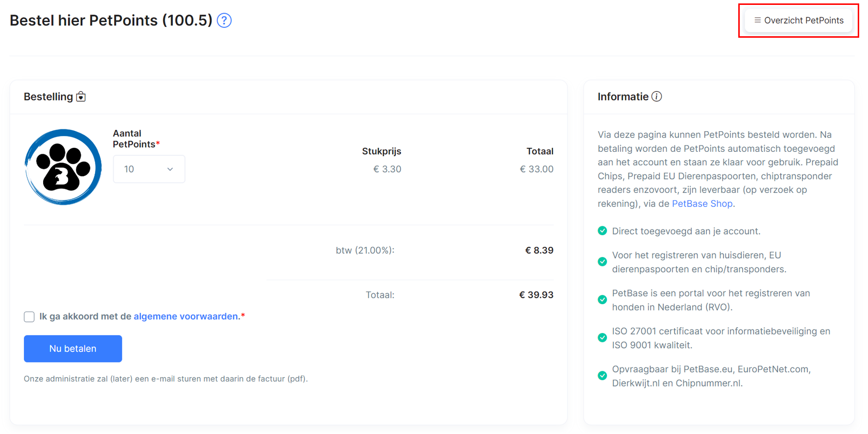
Task: Click the 'Informatie' panel heading
Action: click(623, 96)
